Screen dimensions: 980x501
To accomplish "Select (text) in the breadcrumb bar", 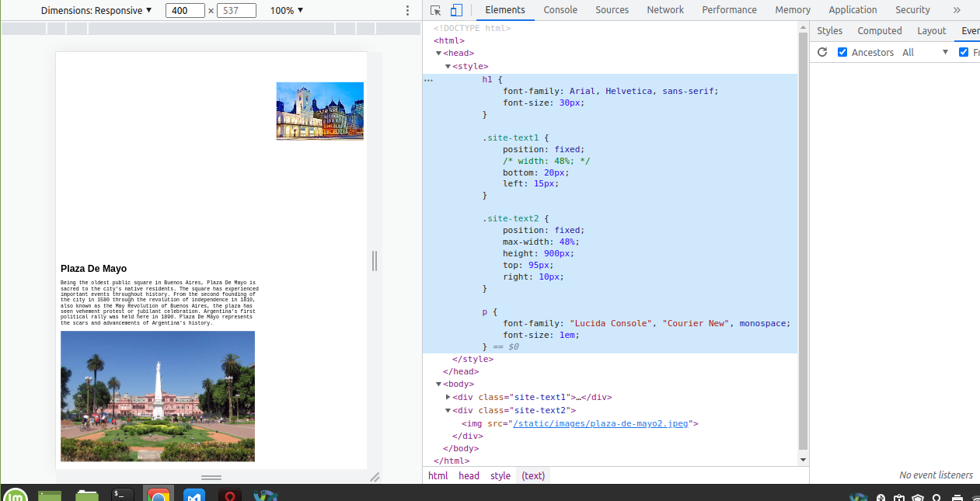I will point(533,475).
